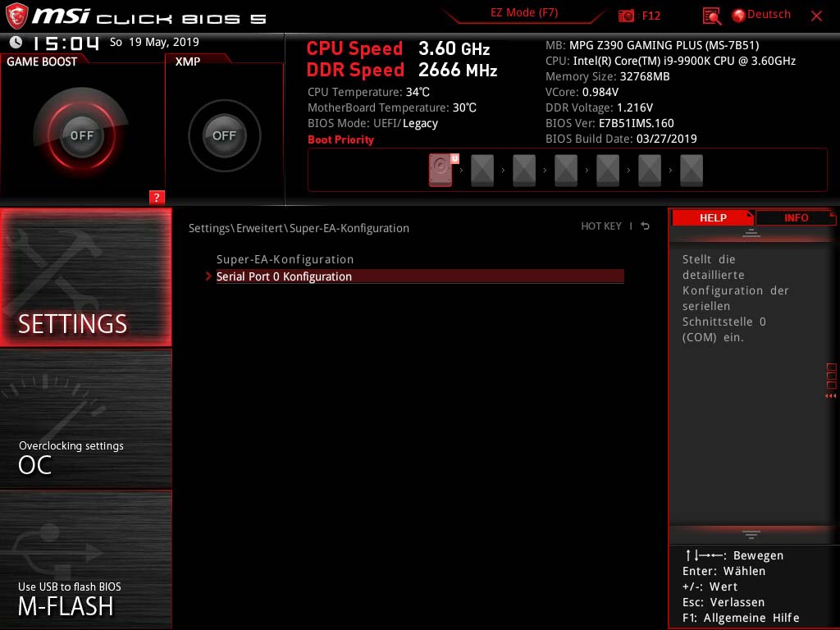Click the CPU Temperature 34°C reading
Screen dimensions: 840x630
368,92
